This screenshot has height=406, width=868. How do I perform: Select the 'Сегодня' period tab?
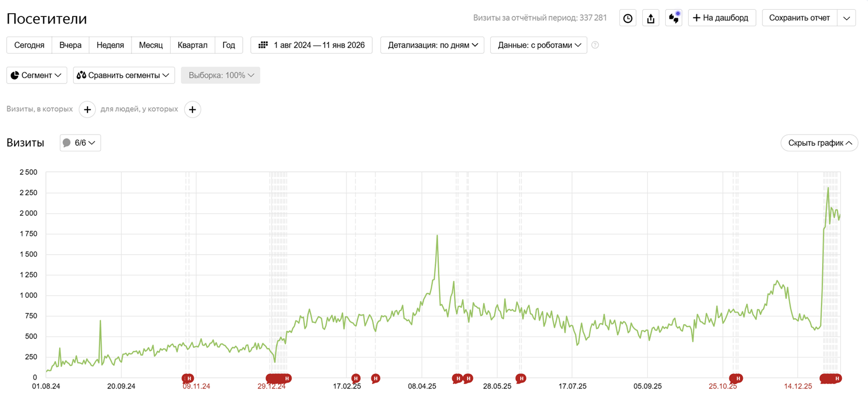point(30,45)
